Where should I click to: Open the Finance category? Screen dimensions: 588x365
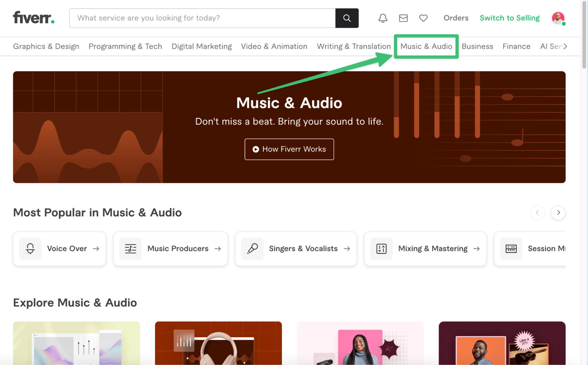(517, 46)
